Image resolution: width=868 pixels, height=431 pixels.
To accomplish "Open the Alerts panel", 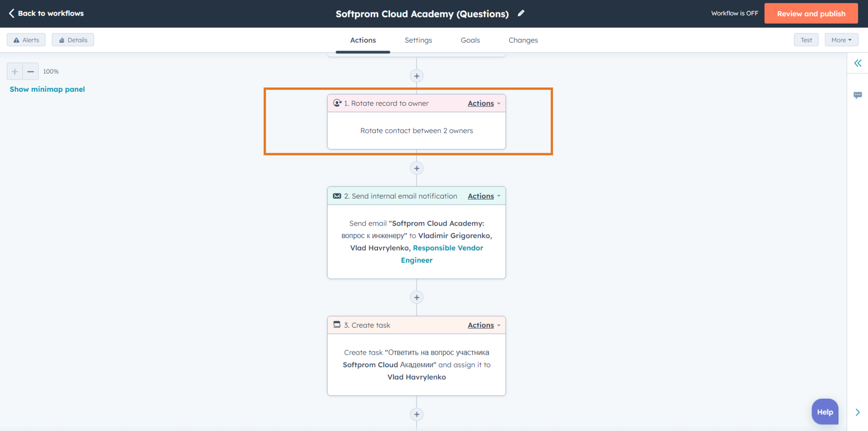I will click(26, 40).
